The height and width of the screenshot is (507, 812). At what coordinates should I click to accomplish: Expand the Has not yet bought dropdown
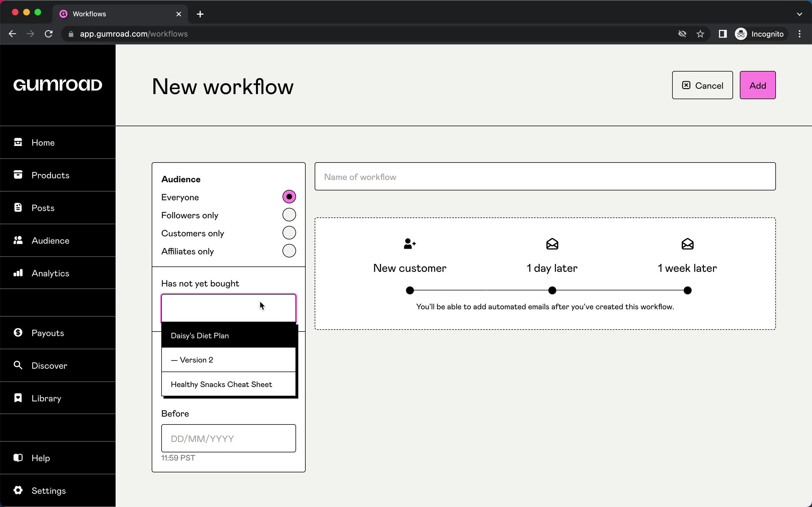[x=229, y=307]
